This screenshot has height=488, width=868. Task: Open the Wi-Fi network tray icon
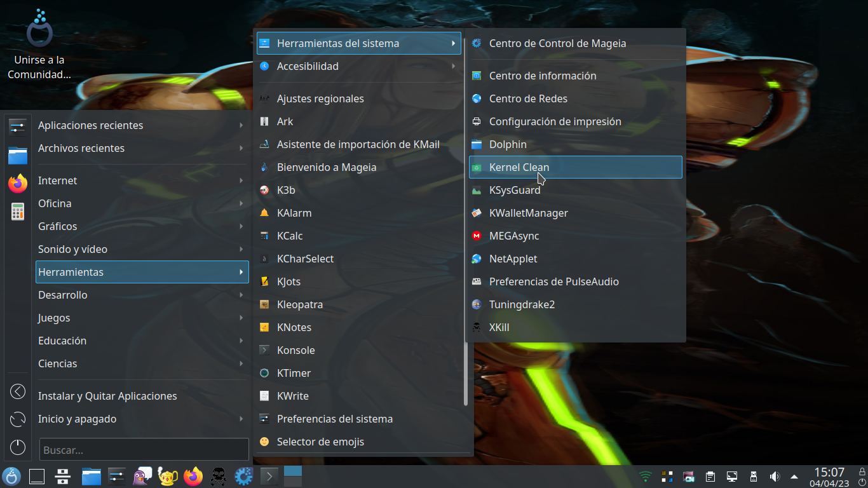(646, 476)
